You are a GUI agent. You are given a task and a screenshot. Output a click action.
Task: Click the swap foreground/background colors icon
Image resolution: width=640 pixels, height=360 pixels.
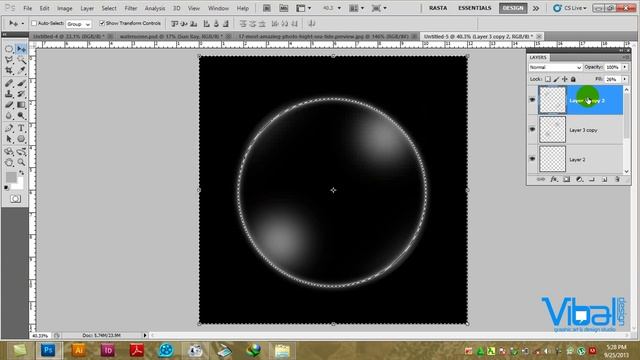point(21,173)
